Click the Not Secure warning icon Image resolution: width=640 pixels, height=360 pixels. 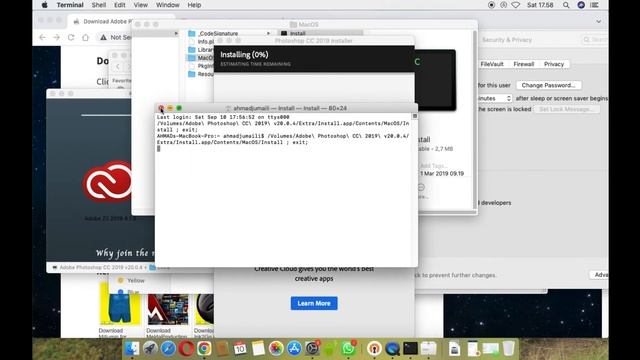point(103,37)
